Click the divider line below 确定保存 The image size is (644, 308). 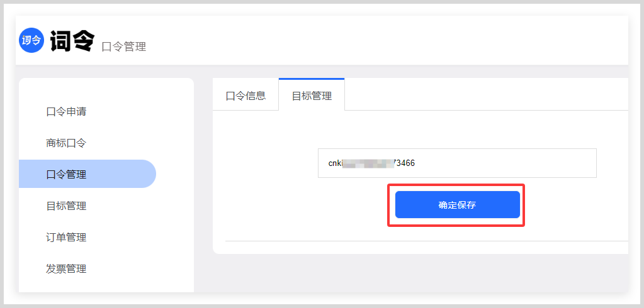(x=427, y=241)
